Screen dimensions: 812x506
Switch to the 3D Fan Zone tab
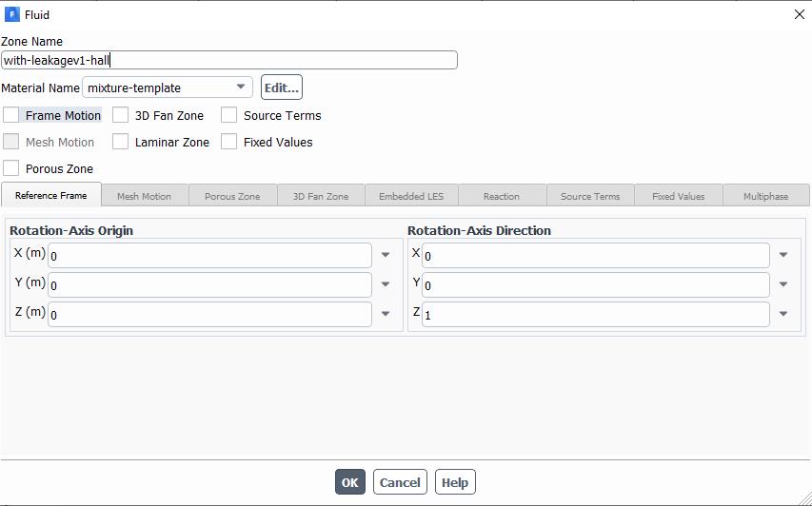(321, 196)
